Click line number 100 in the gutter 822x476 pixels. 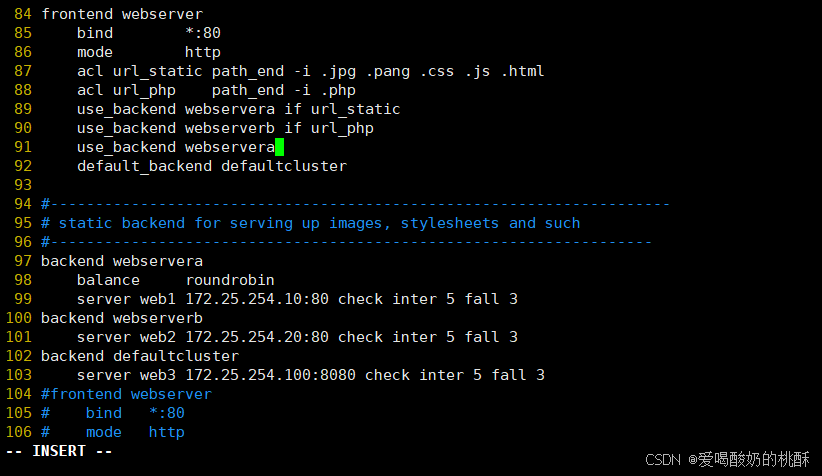(x=19, y=318)
